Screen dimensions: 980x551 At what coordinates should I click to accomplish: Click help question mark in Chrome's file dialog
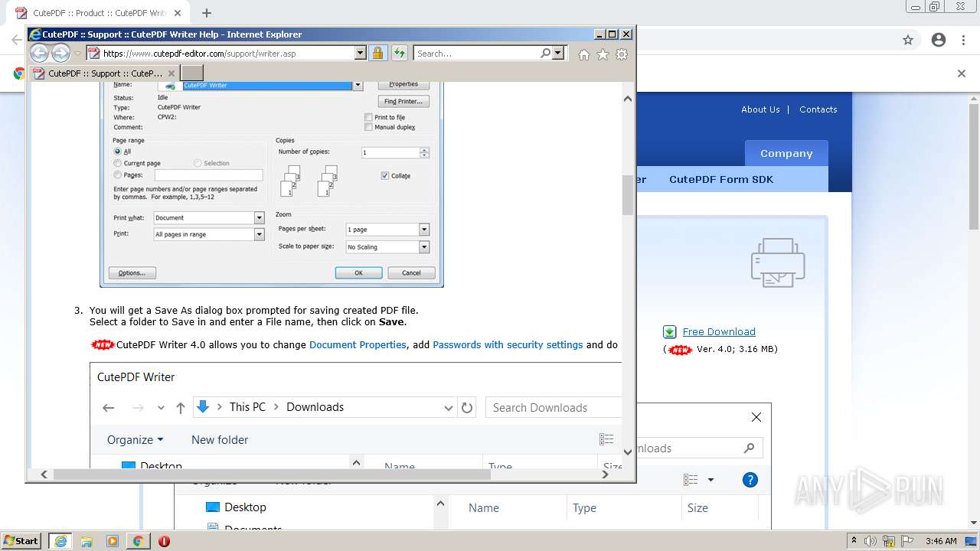tap(750, 480)
